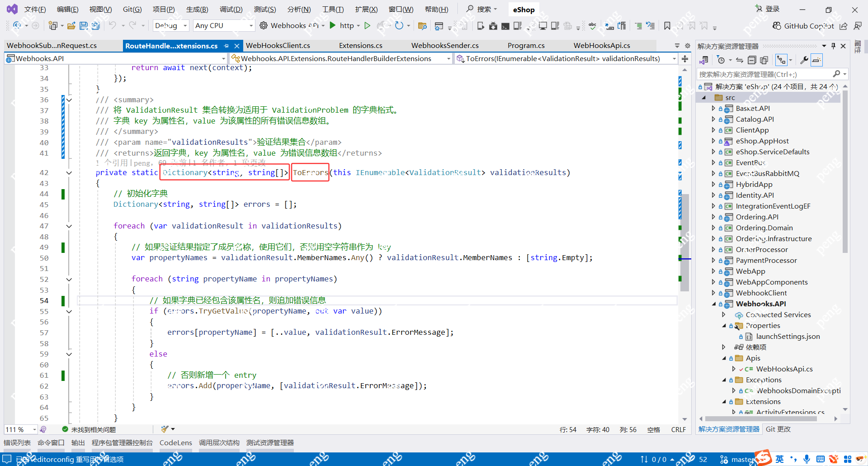This screenshot has height=466, width=868.
Task: Switch to the WebHooksClient.cs tab
Action: [x=278, y=45]
